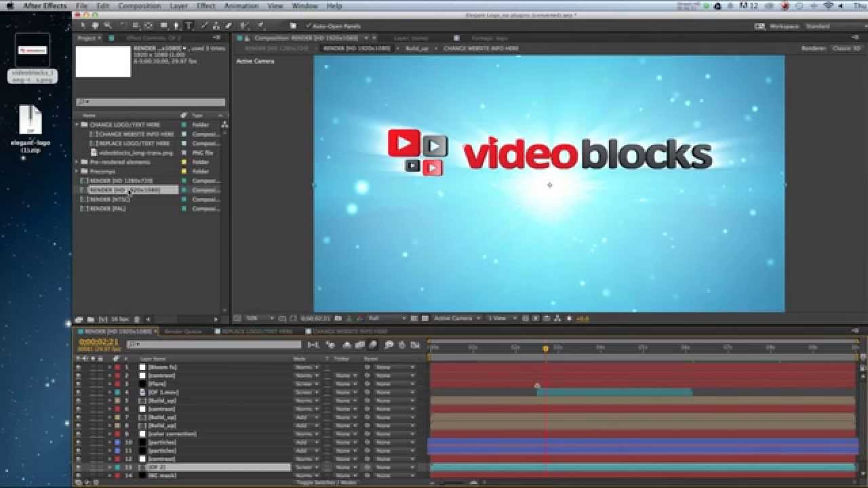Open the Effect menu
This screenshot has height=488, width=868.
tap(206, 5)
